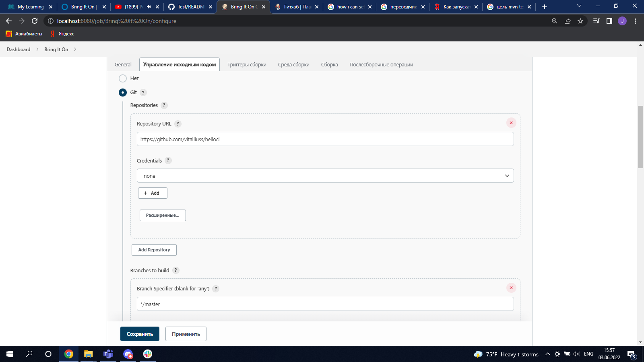Open the 'Триггеры сборки' tab
Image resolution: width=644 pixels, height=362 pixels.
point(247,65)
